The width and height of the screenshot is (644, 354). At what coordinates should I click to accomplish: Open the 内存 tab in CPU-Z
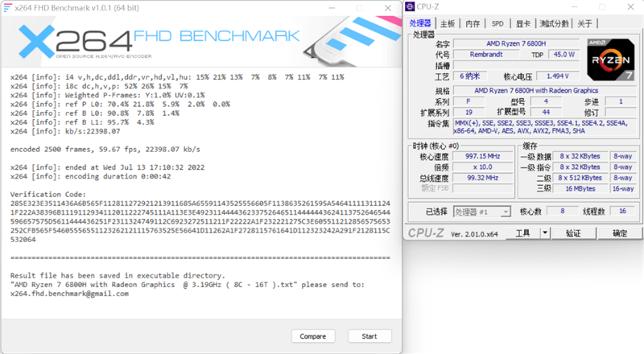click(x=473, y=23)
